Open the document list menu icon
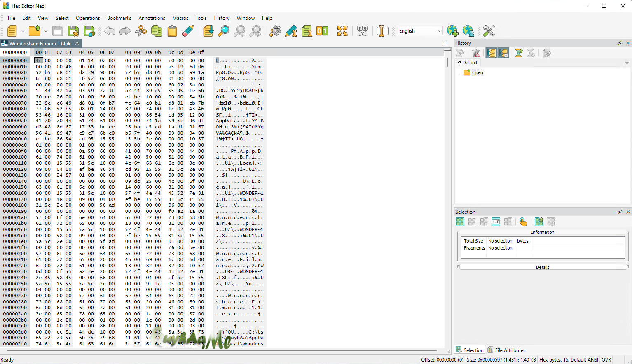632x364 pixels. (x=445, y=43)
